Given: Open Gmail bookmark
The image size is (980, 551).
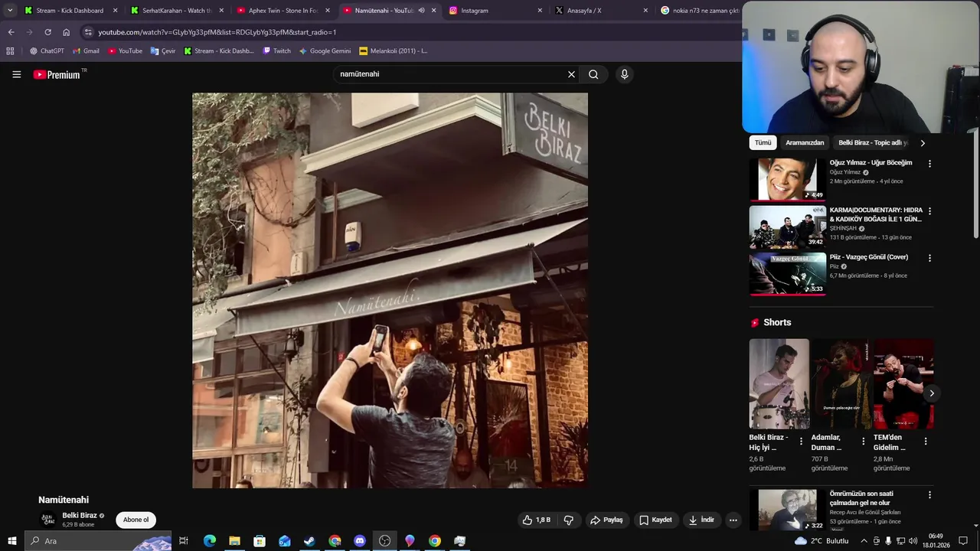Looking at the screenshot, I should click(x=86, y=51).
